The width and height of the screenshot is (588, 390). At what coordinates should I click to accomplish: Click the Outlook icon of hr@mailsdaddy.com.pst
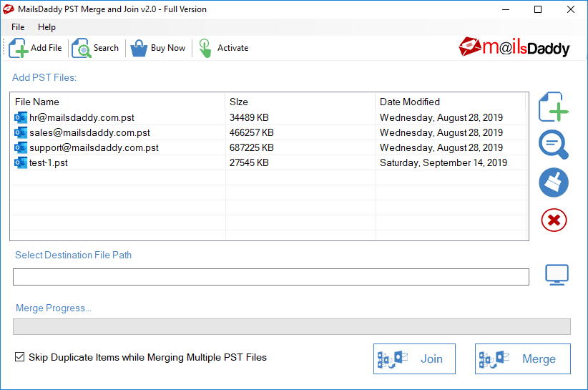click(x=21, y=118)
